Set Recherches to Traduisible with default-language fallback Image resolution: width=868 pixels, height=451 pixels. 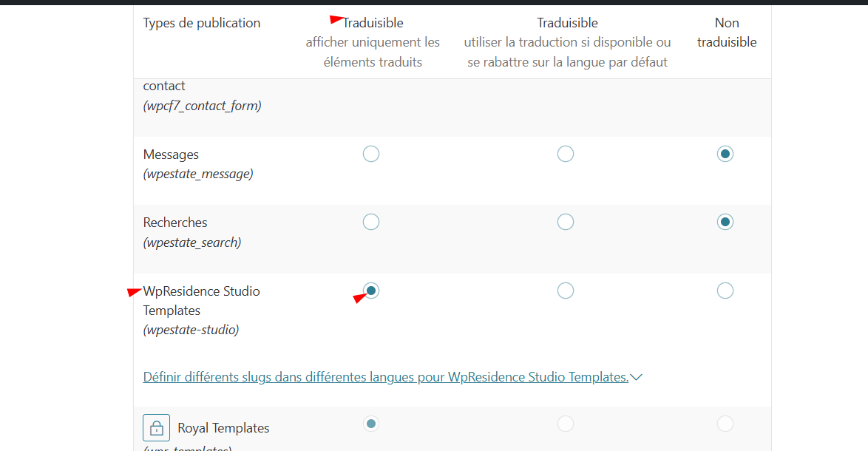[x=566, y=222]
